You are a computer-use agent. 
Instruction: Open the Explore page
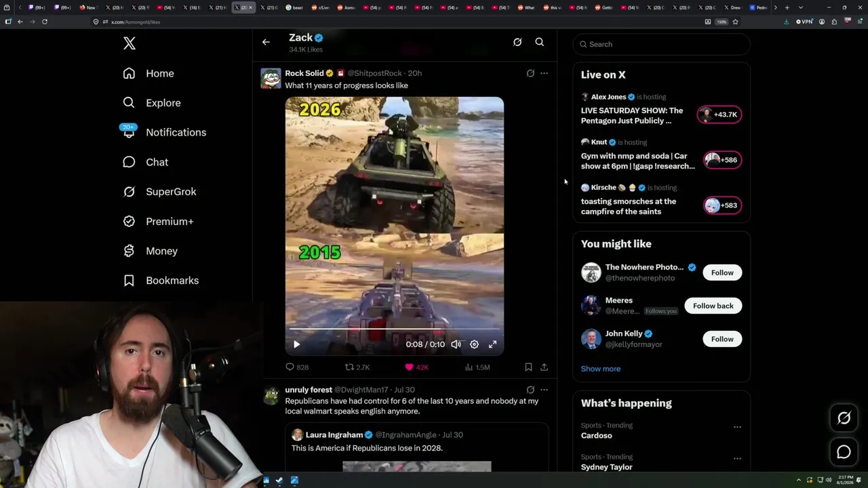152,103
